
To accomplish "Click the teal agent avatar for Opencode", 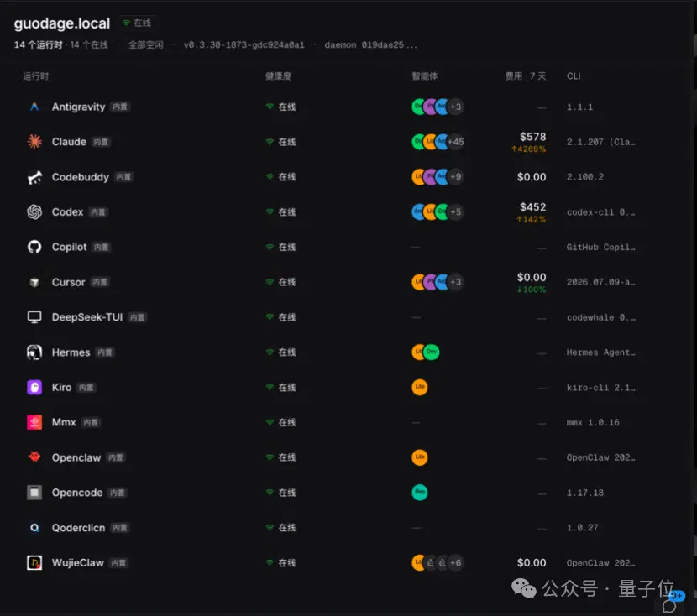I will [x=420, y=492].
